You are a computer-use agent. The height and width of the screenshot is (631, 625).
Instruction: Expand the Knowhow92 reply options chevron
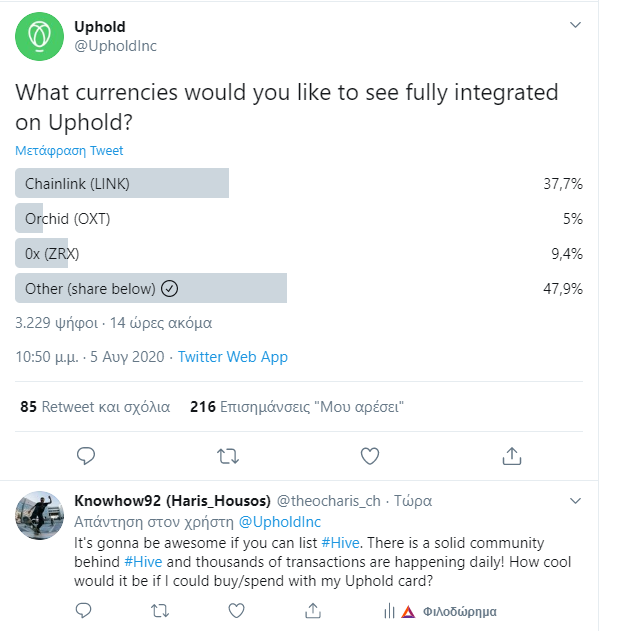tap(575, 501)
